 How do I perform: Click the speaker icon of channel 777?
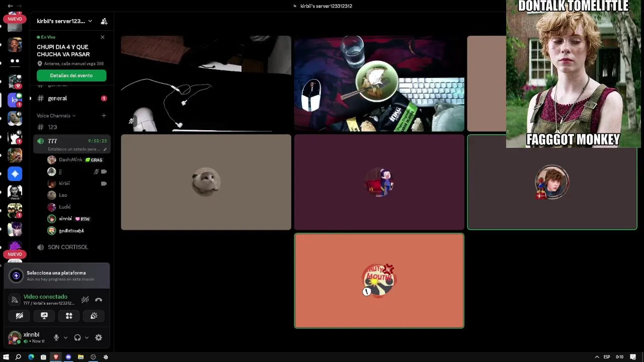point(40,141)
